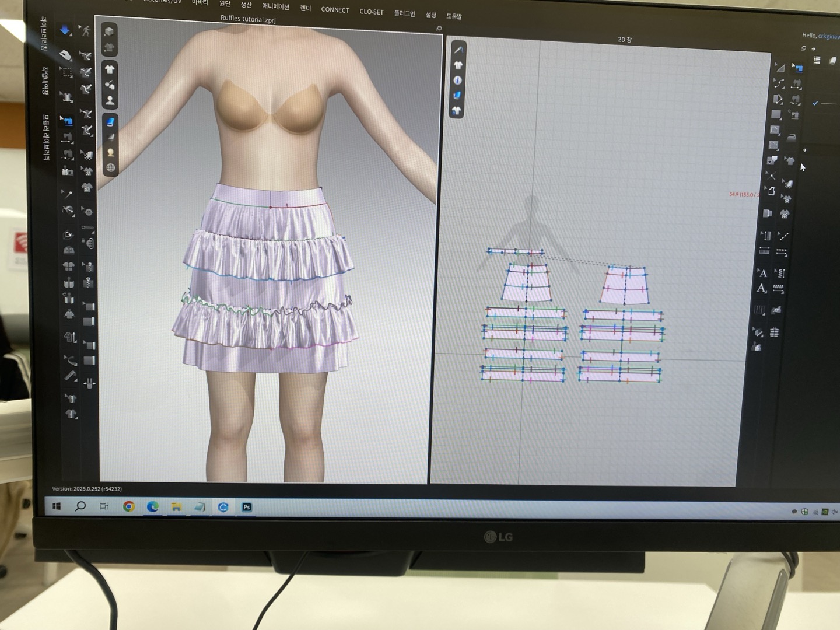
Task: Select the blue sewing machine tool on right
Action: (x=797, y=68)
